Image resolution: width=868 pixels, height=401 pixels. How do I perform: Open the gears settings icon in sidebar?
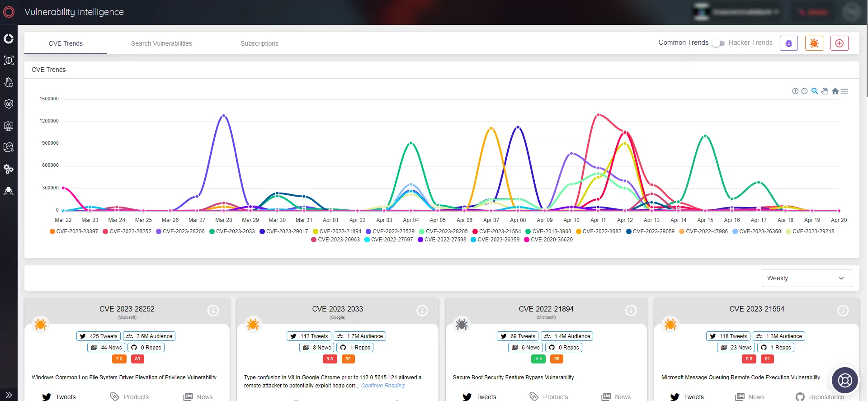click(x=9, y=169)
